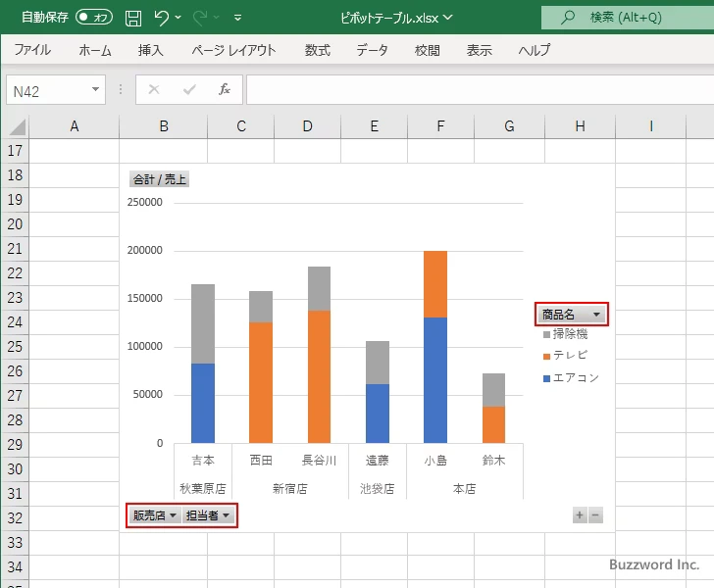Expand the Name Box dropdown arrow

(96, 89)
